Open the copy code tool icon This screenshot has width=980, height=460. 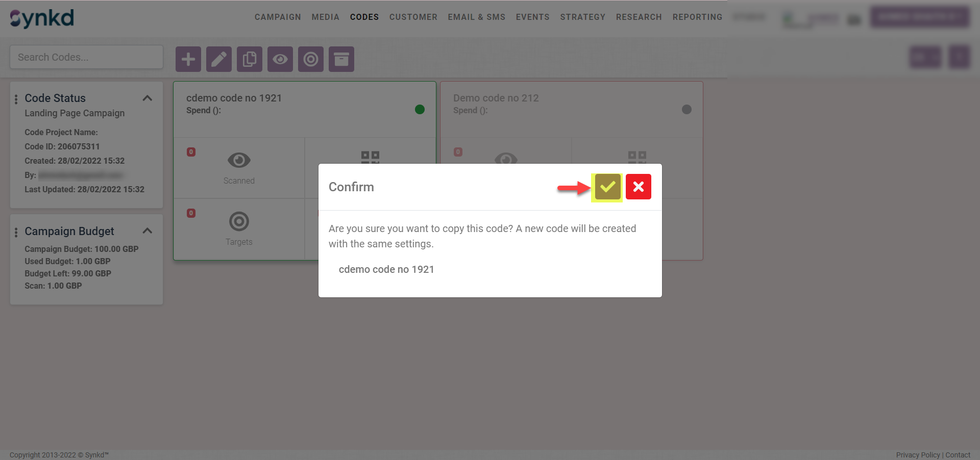coord(249,59)
